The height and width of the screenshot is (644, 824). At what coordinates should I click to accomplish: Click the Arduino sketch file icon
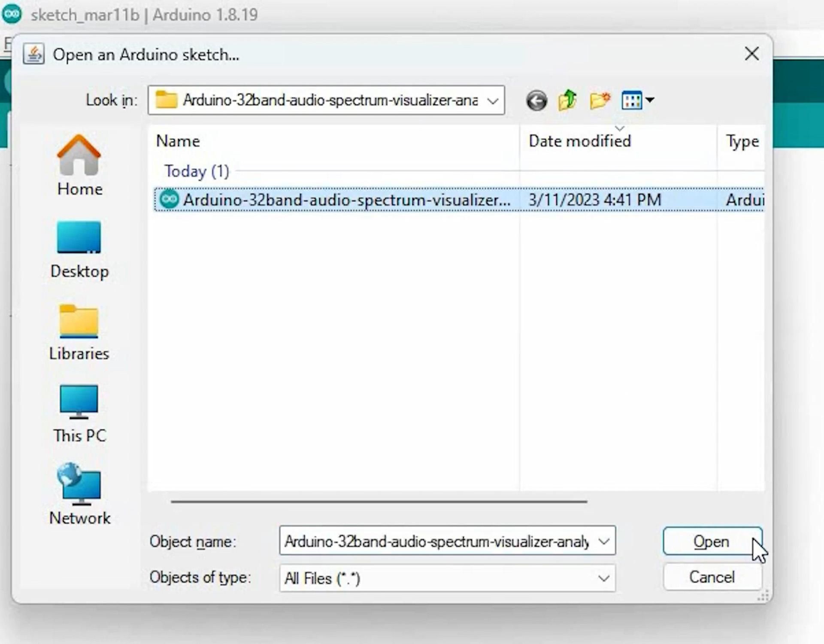point(169,200)
